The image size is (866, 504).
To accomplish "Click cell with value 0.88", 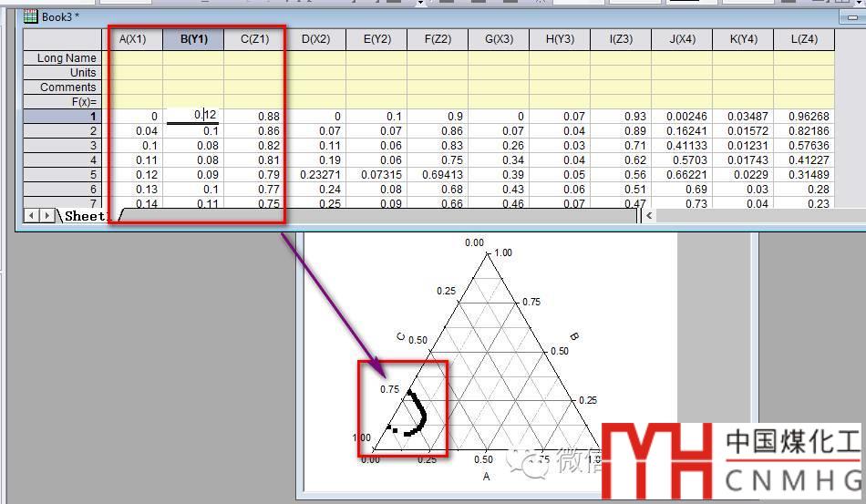I will pyautogui.click(x=254, y=117).
